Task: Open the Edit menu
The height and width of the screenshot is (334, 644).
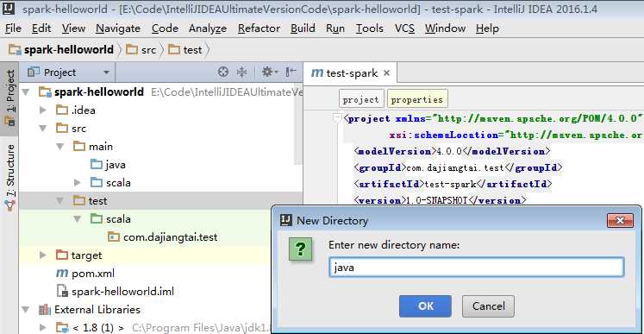Action: click(41, 28)
